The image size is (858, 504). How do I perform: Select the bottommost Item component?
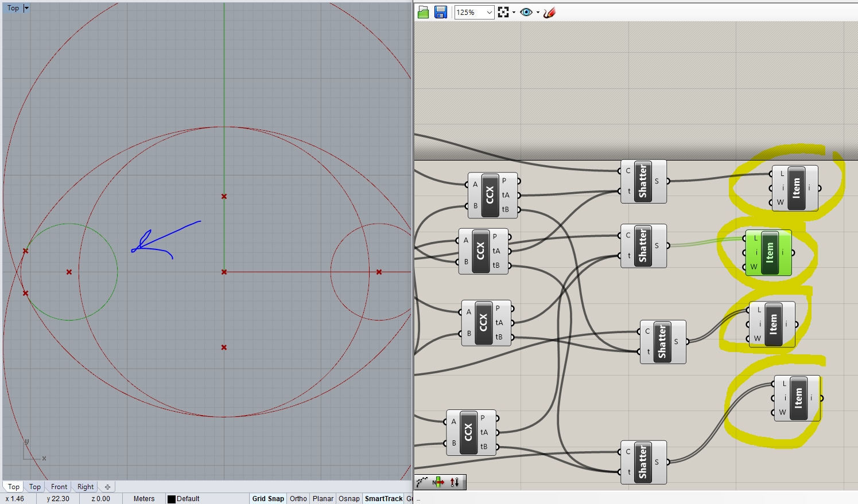tap(798, 398)
